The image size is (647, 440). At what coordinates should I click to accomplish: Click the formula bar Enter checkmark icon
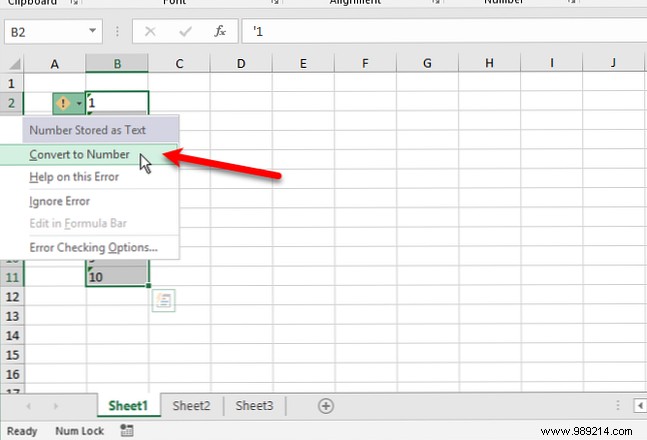[185, 31]
